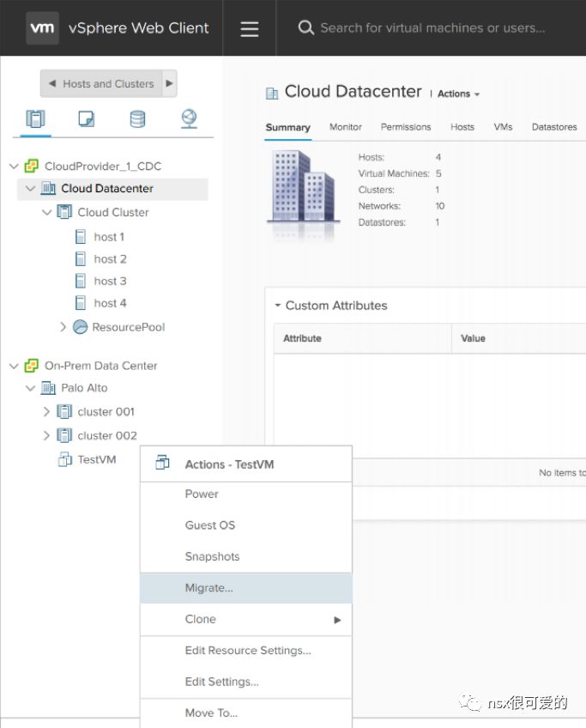Click the VM icon in Actions header
This screenshot has width=586, height=728.
(x=162, y=463)
